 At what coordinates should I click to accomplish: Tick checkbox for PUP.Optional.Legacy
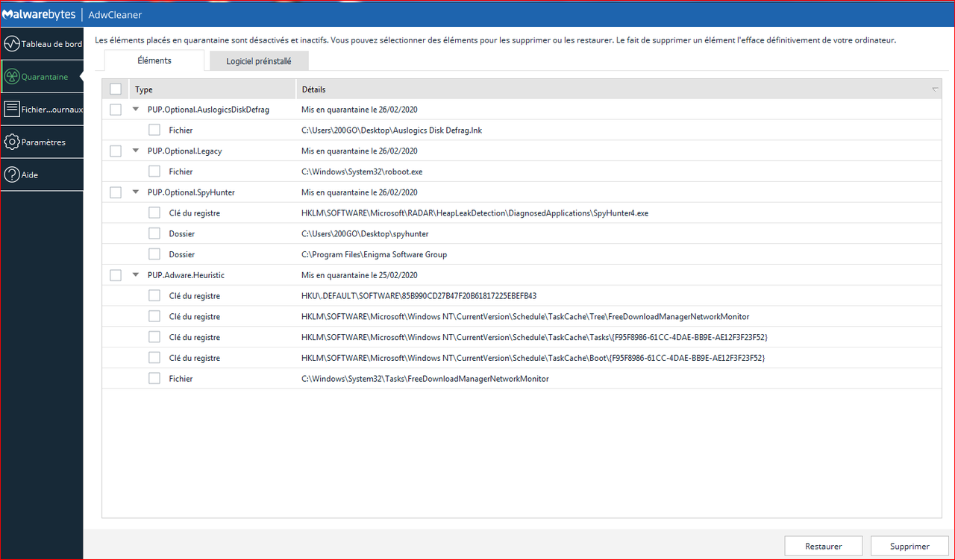click(x=116, y=151)
